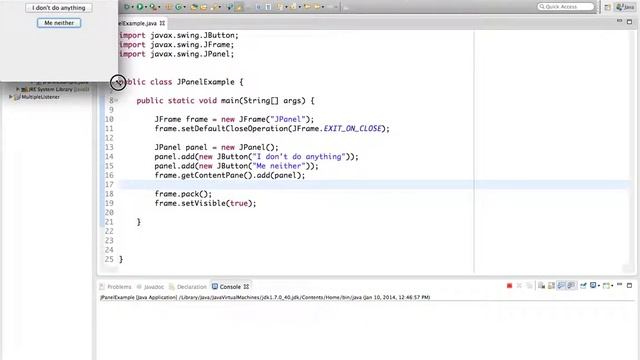Click the "Me neither" button
Viewport: 640px width, 360px height.
(59, 23)
